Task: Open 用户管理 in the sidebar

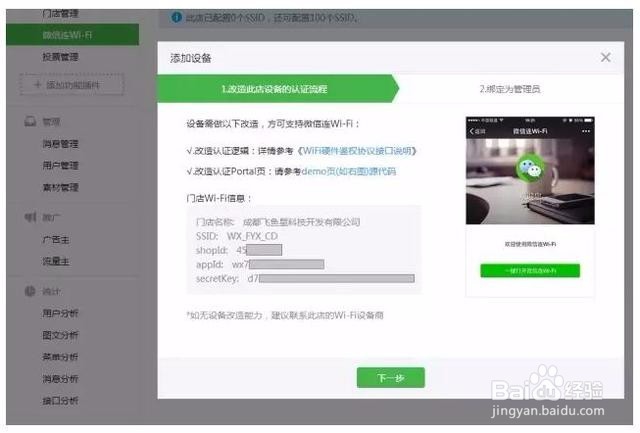Action: tap(60, 165)
